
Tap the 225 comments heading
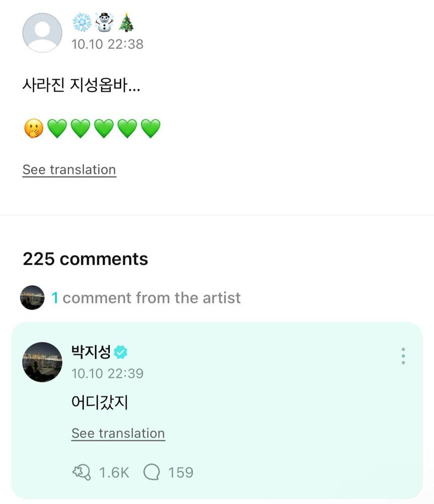click(85, 259)
